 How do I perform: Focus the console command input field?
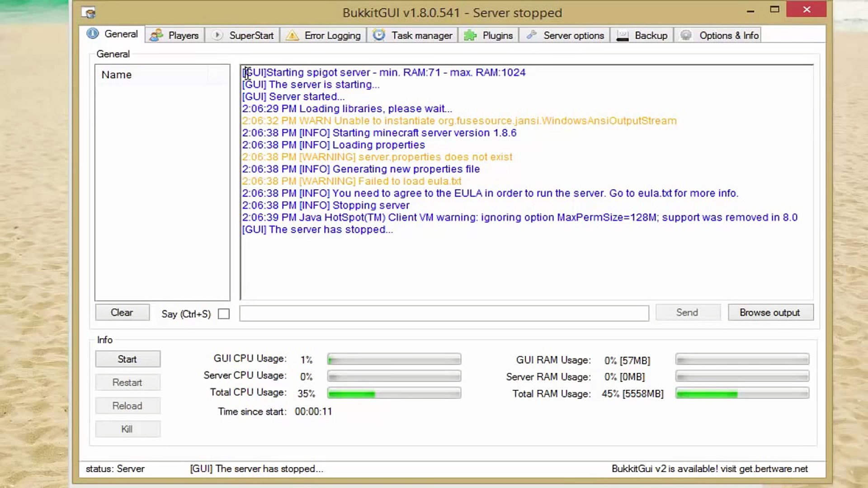[444, 313]
